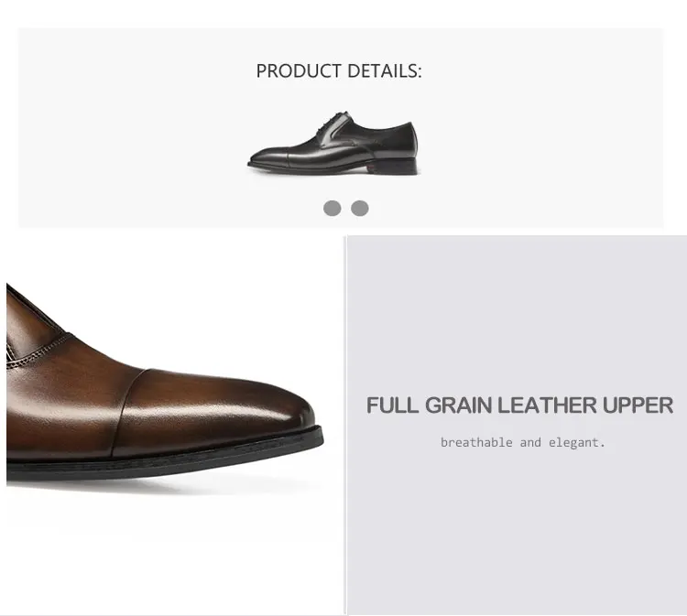
Task: Click the word 'elegant.' in the caption
Action: coord(577,443)
